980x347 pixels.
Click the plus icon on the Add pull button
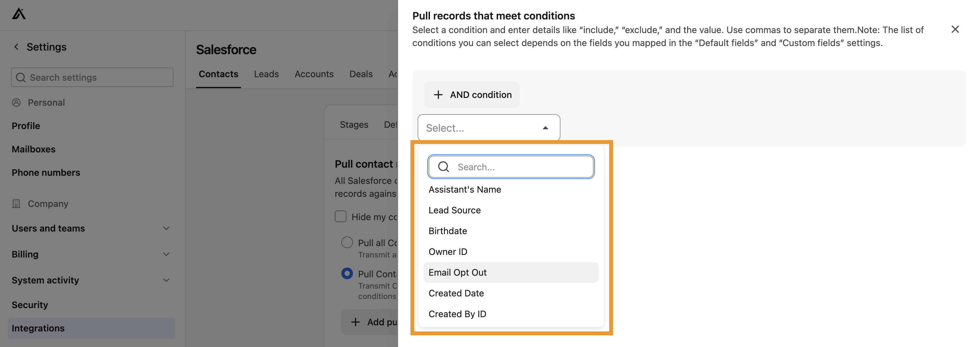point(355,321)
